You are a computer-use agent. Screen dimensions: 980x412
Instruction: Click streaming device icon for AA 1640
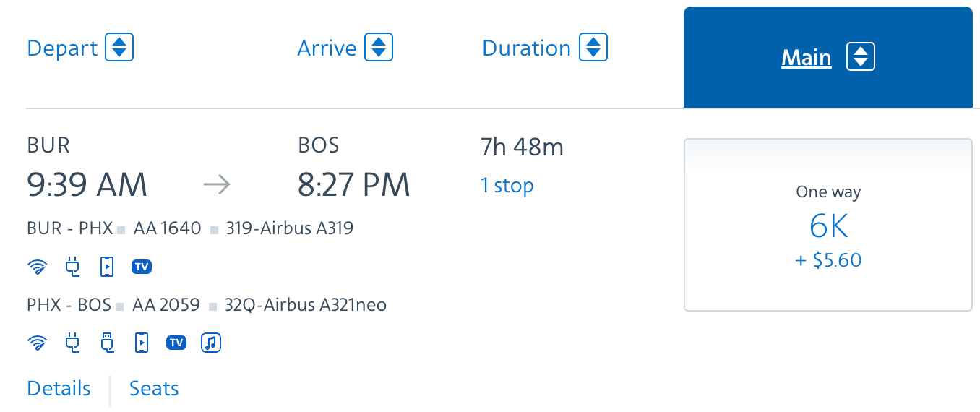(106, 267)
